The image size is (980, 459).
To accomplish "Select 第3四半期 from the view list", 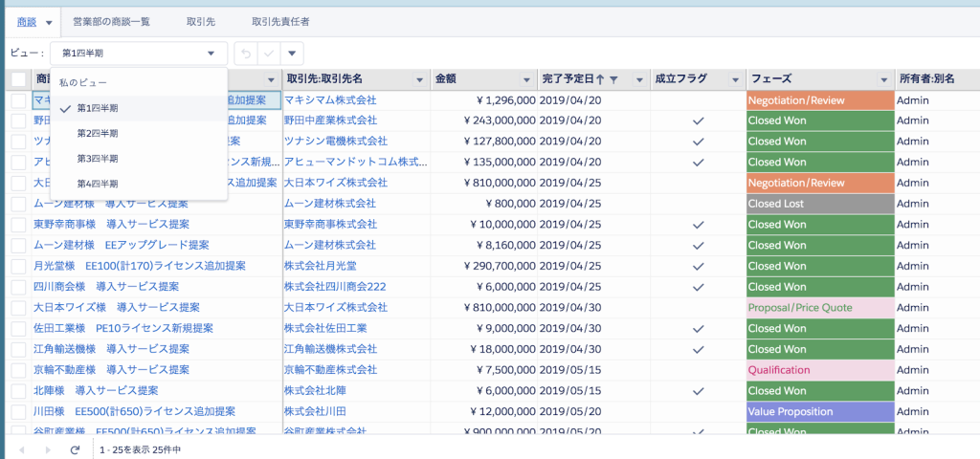I will pyautogui.click(x=98, y=159).
